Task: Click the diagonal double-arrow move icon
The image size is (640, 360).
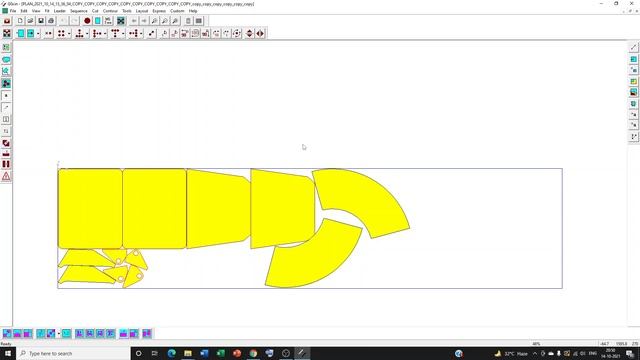Action: [151, 33]
